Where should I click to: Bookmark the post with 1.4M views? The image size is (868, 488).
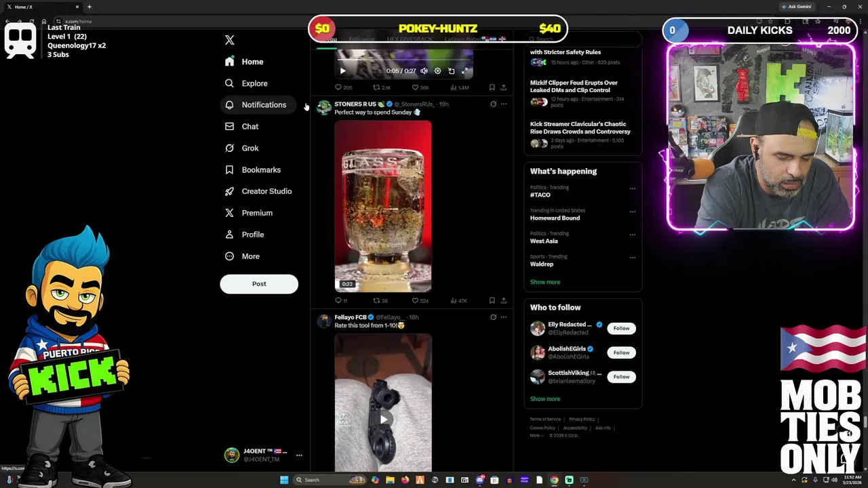[492, 87]
